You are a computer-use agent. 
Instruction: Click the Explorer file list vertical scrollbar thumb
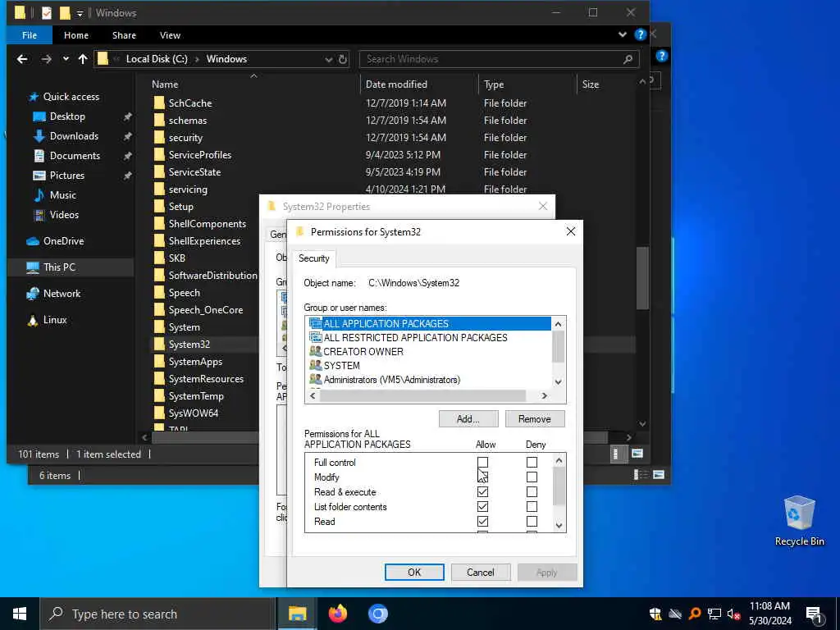(642, 277)
